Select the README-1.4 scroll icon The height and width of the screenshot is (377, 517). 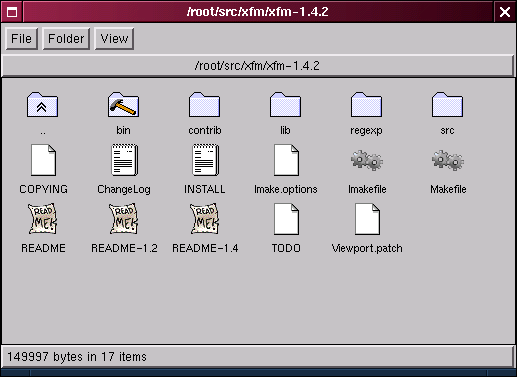[x=205, y=219]
